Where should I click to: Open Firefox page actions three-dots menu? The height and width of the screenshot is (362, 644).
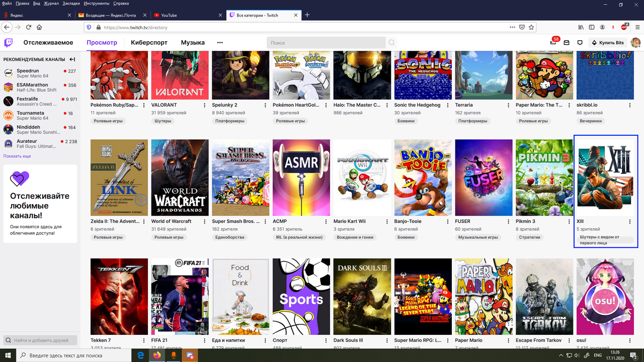pyautogui.click(x=513, y=27)
